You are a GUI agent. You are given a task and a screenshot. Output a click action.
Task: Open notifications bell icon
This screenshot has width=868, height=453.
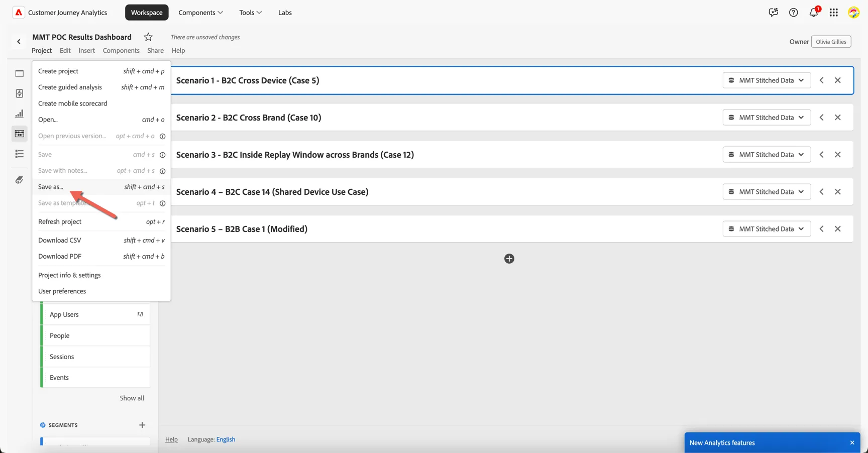814,12
